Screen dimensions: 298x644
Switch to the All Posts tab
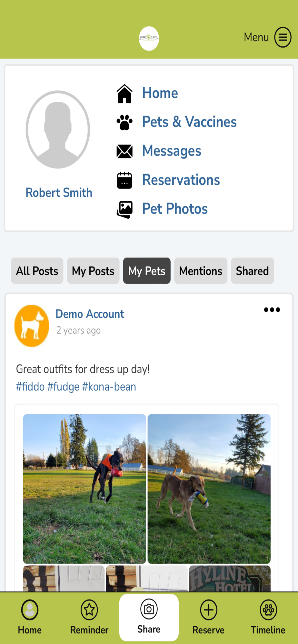click(x=37, y=271)
